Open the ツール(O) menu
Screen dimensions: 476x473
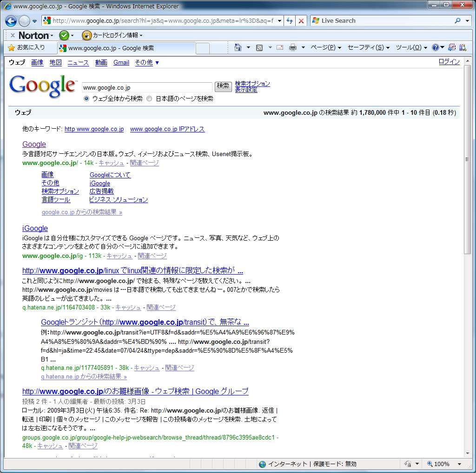point(411,48)
